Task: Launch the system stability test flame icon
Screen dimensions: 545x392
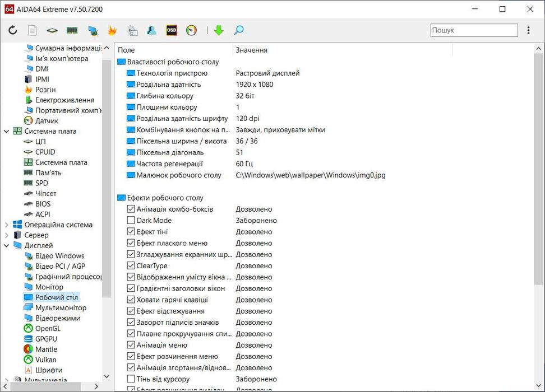Action: click(112, 30)
